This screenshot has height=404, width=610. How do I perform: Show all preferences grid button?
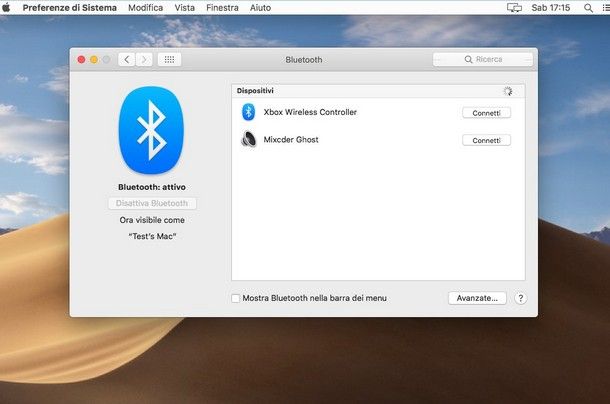click(169, 60)
